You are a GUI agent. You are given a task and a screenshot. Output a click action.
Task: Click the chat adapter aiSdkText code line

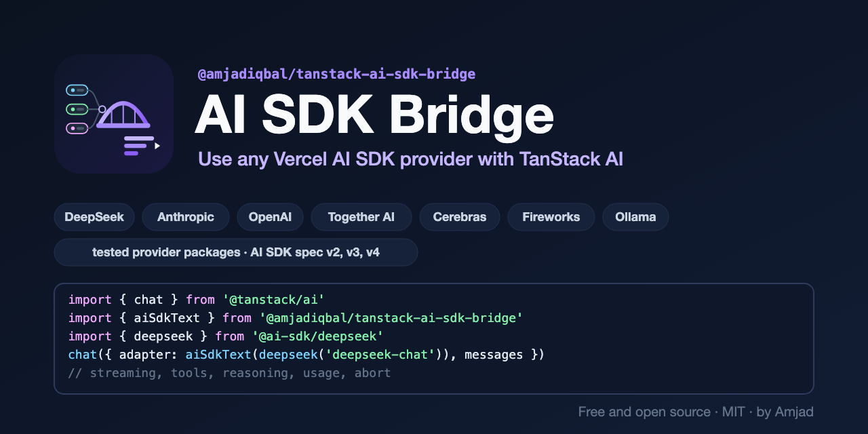(307, 354)
